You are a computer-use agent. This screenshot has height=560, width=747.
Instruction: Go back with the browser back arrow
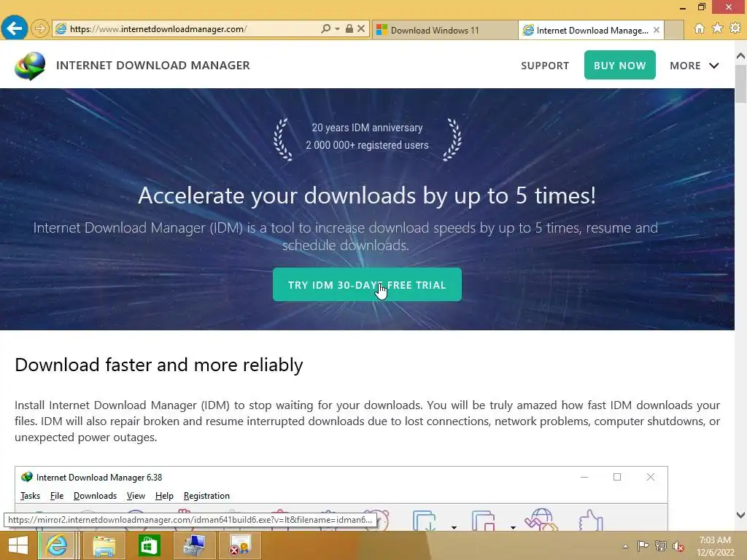[15, 28]
